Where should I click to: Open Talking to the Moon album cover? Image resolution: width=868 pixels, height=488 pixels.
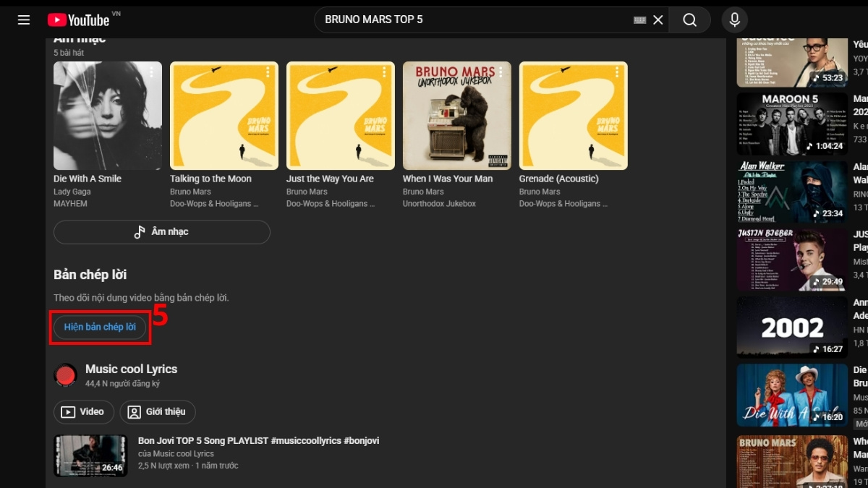[224, 116]
